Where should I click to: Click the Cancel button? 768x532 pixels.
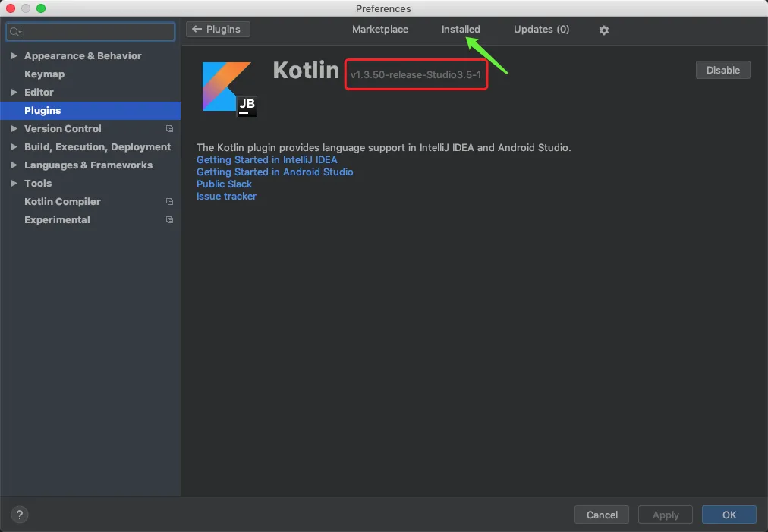602,515
